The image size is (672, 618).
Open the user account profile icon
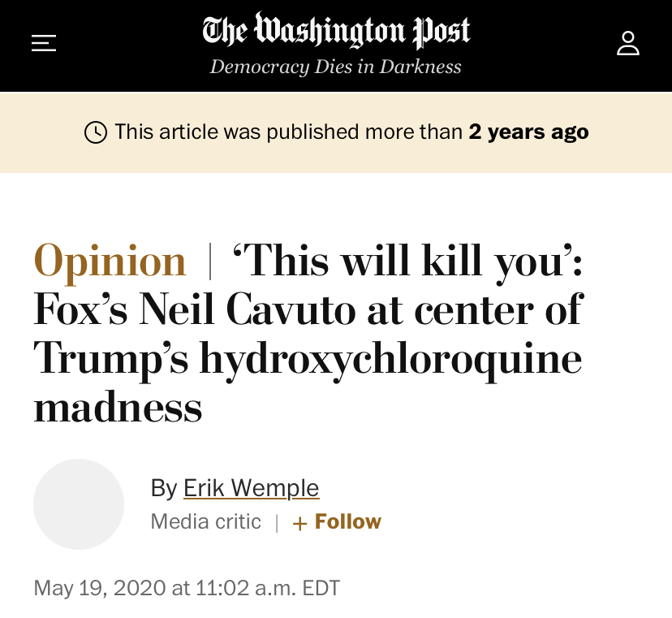627,43
